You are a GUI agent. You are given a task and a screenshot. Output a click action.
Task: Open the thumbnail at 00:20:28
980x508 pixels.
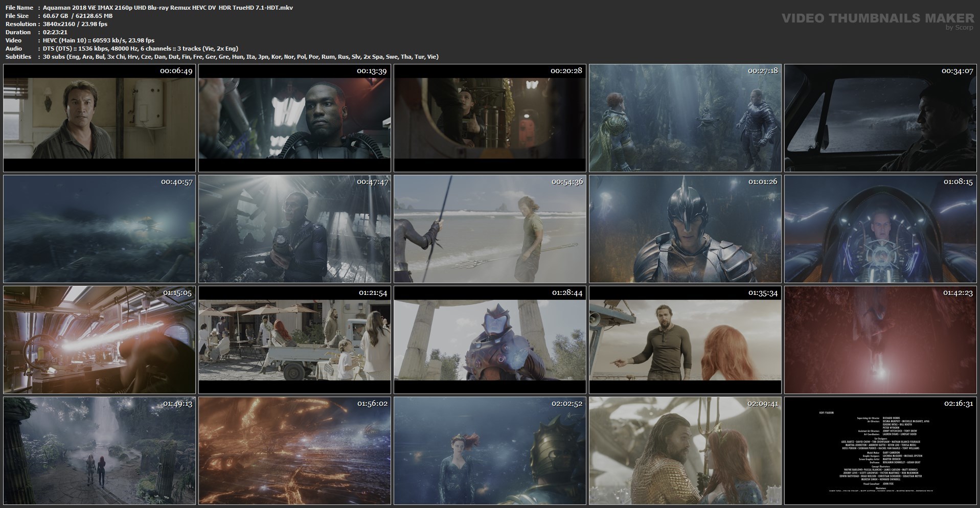click(490, 118)
